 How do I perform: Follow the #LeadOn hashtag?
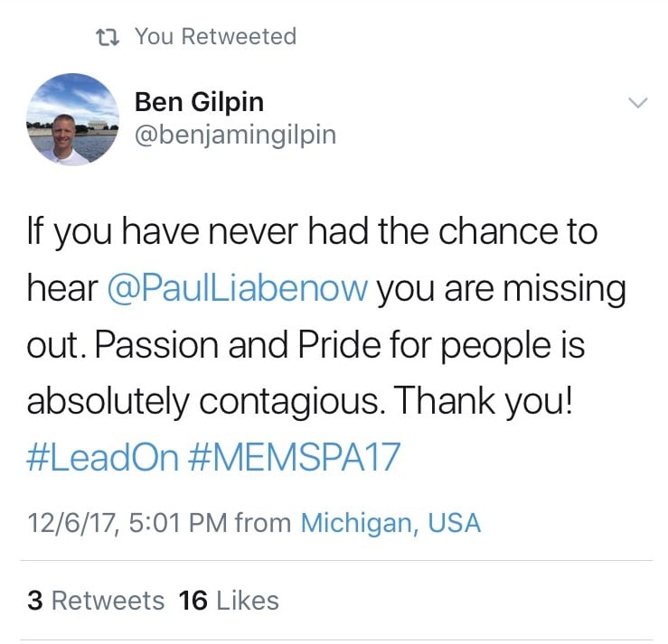click(103, 457)
